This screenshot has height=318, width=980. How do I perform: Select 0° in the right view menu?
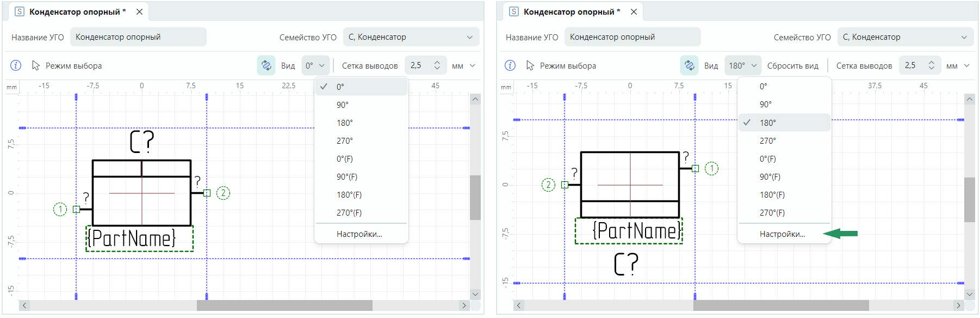(784, 86)
